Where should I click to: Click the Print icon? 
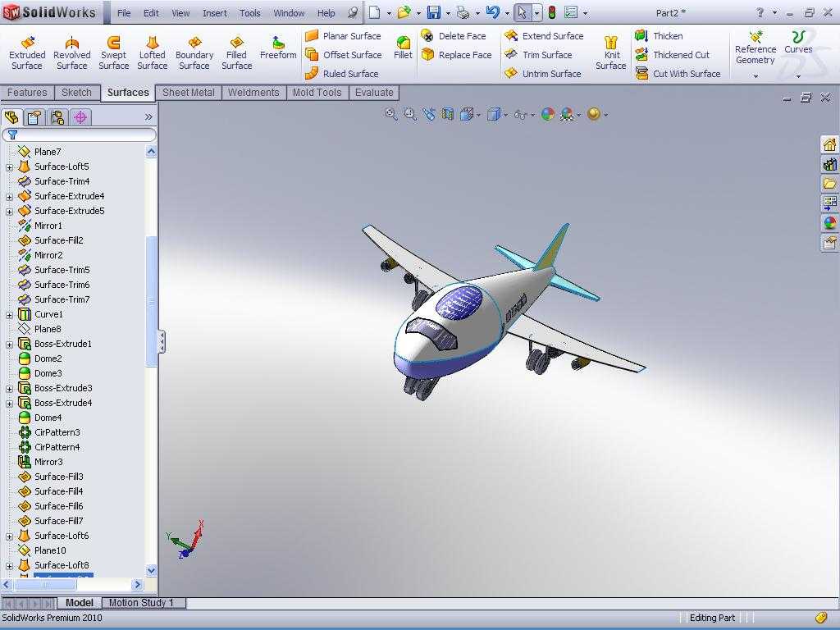[x=463, y=13]
